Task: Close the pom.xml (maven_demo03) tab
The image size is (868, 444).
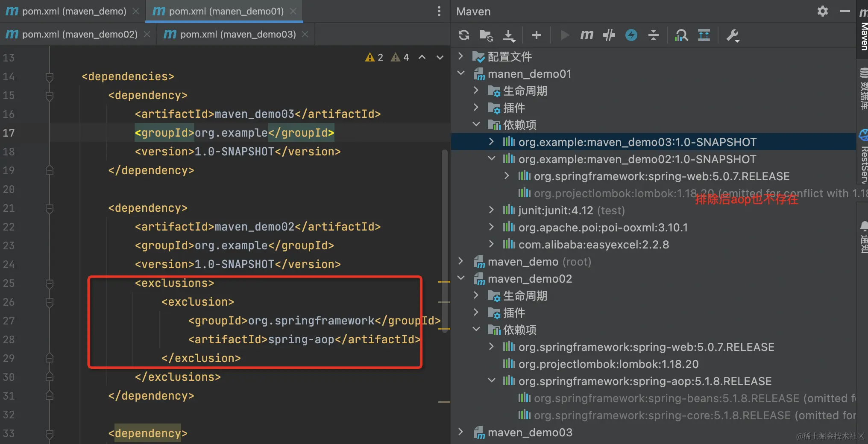Action: coord(305,34)
